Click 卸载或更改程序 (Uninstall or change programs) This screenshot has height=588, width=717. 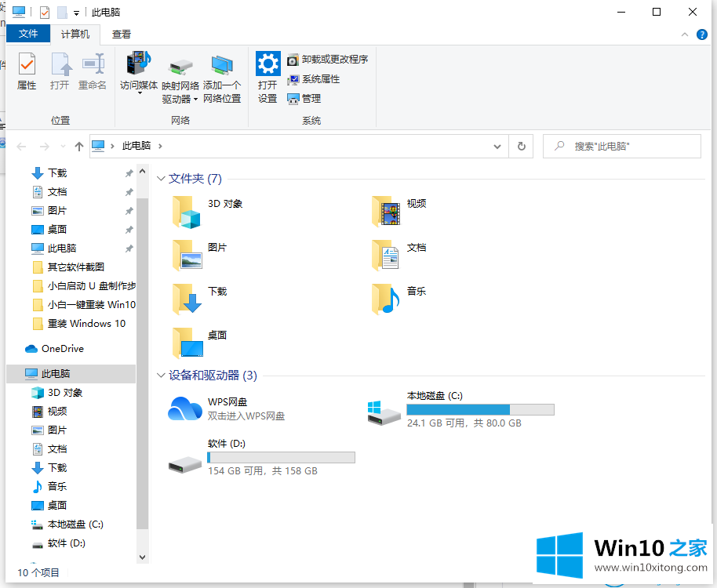pyautogui.click(x=327, y=60)
